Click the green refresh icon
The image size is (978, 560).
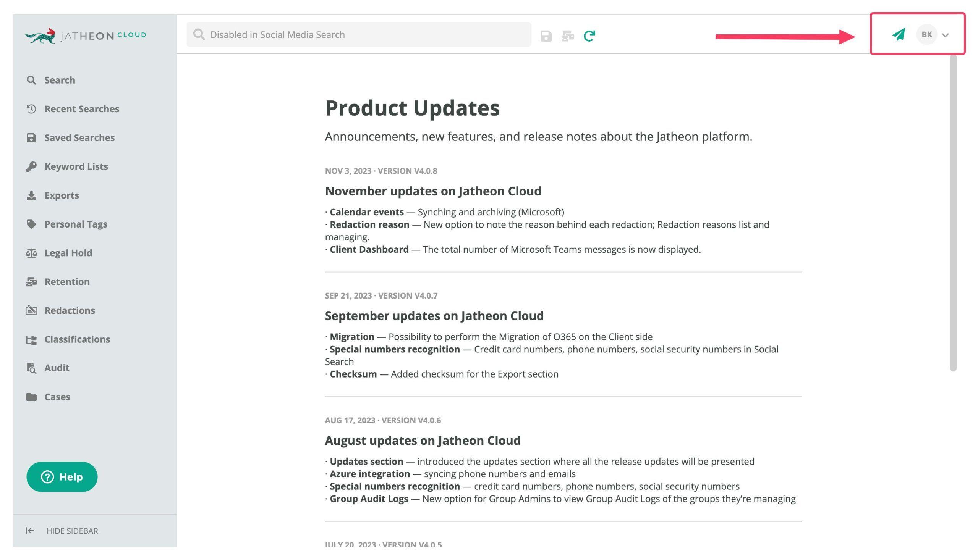[x=589, y=36]
